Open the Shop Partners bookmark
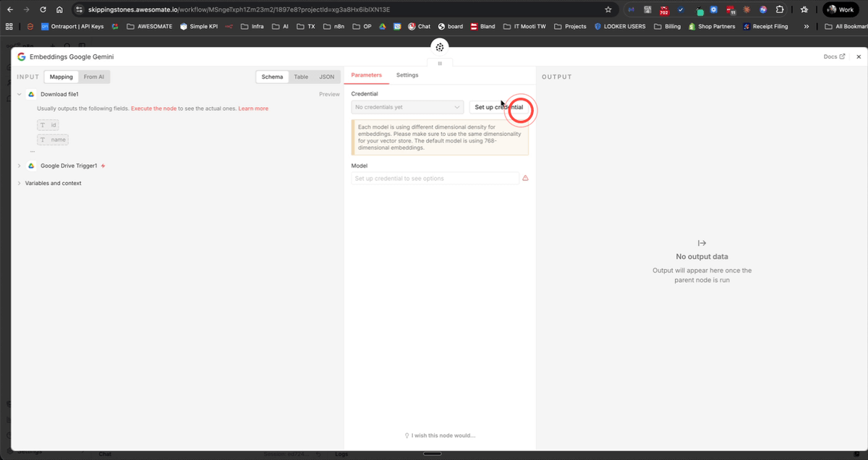 pyautogui.click(x=712, y=26)
